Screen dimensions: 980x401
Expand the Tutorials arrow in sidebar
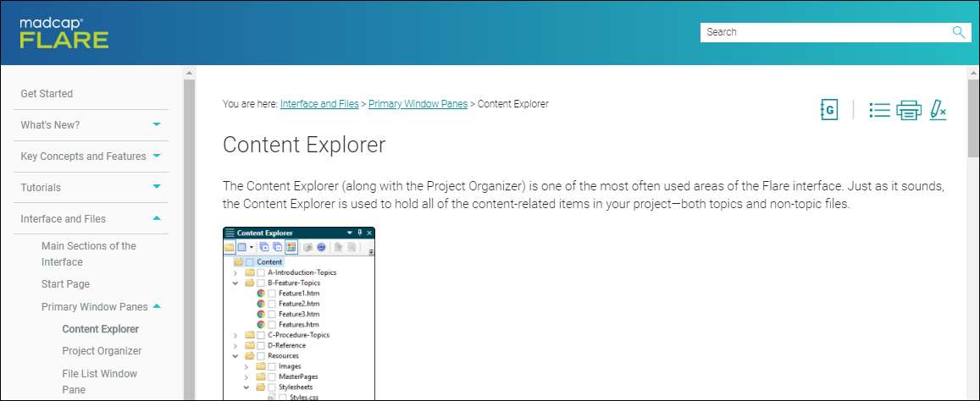tap(157, 187)
